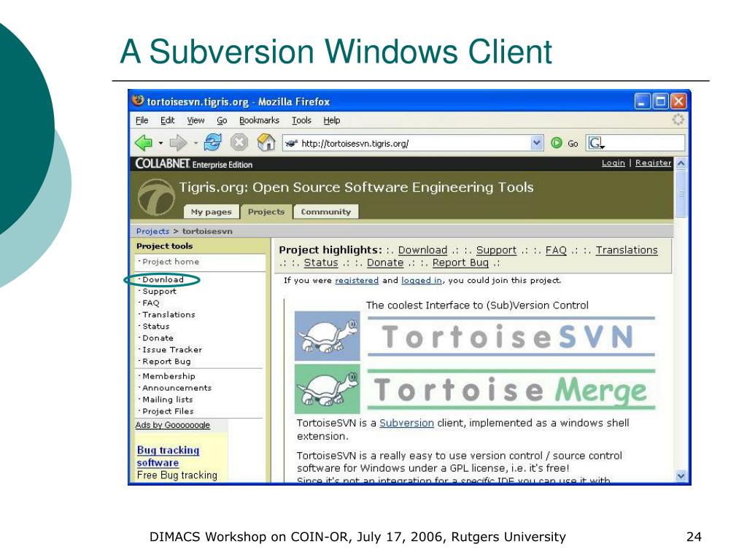Click Donate in Project highlights
The height and width of the screenshot is (560, 747).
[385, 262]
